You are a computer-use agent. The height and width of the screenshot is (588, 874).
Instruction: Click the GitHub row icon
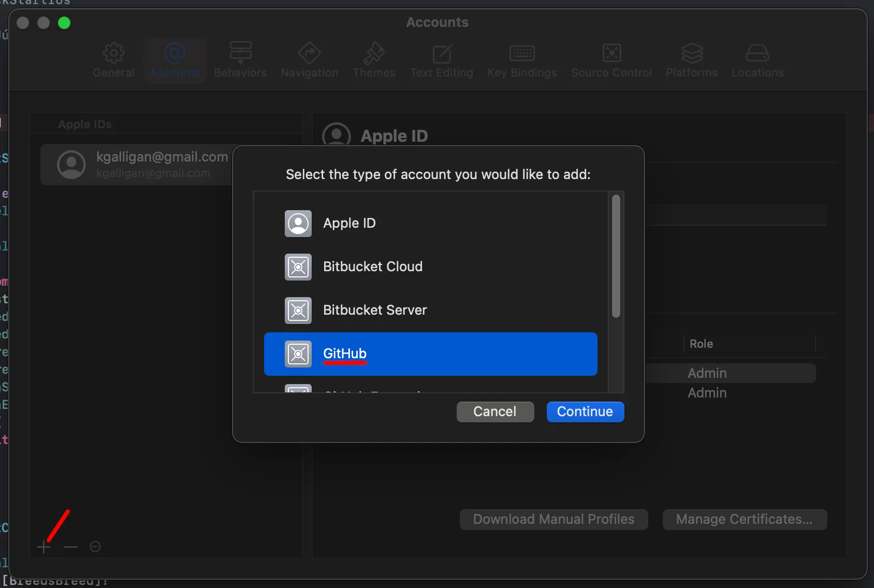coord(298,354)
